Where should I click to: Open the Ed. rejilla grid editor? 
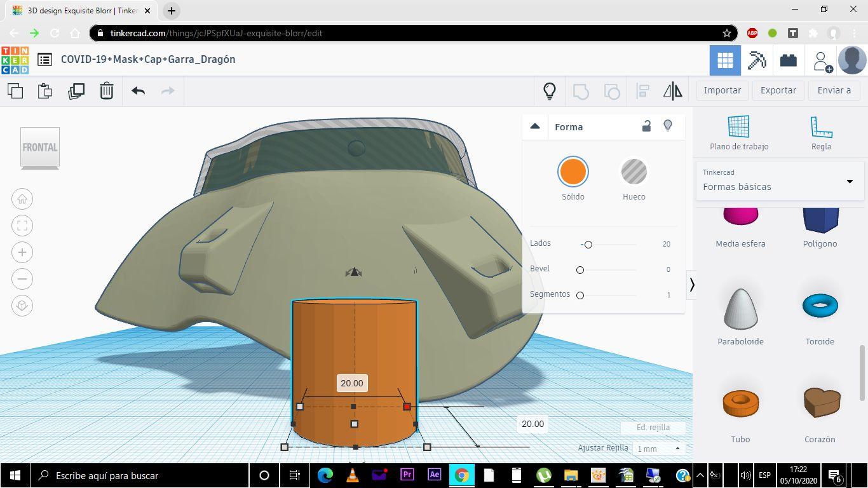click(x=653, y=428)
